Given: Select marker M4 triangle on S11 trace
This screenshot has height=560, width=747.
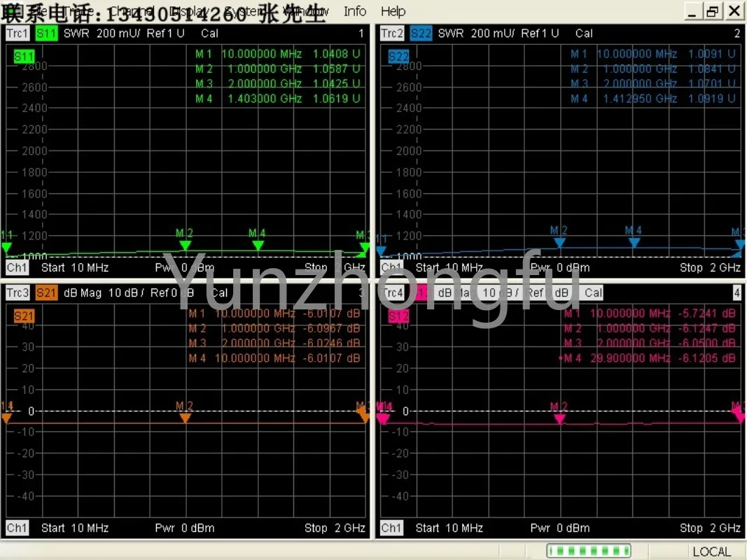Looking at the screenshot, I should point(258,245).
